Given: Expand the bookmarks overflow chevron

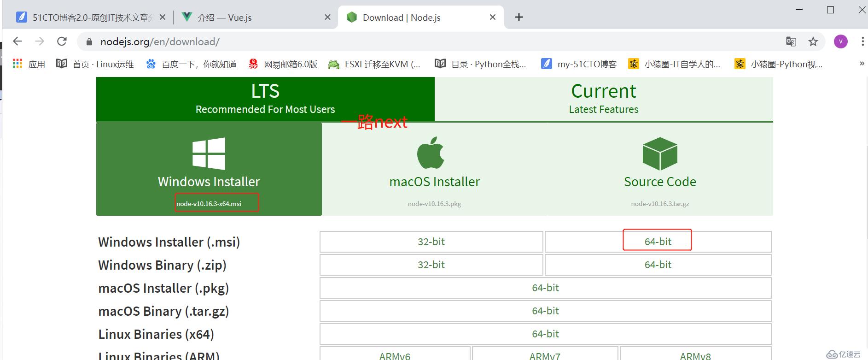Looking at the screenshot, I should (862, 64).
